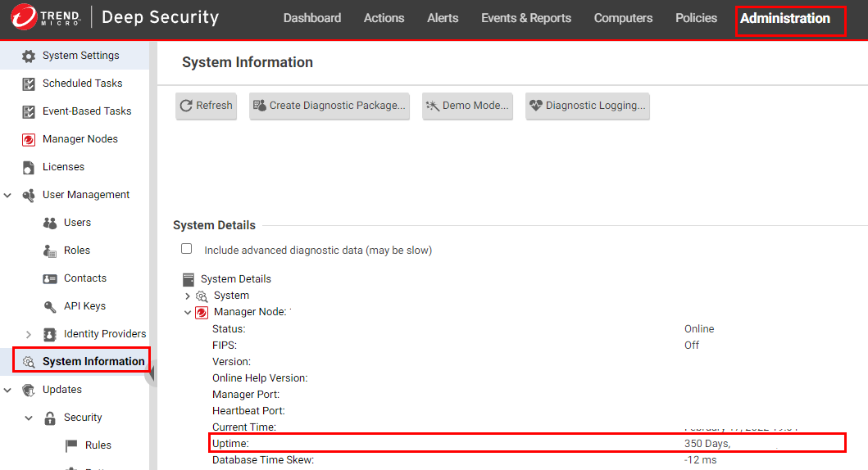Image resolution: width=868 pixels, height=470 pixels.
Task: Open System Settings gear icon
Action: coord(28,56)
